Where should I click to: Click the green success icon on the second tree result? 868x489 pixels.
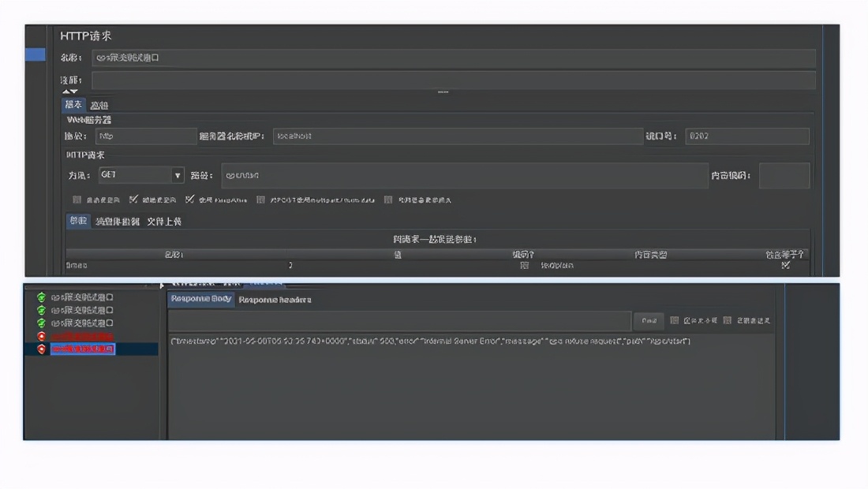pos(42,309)
